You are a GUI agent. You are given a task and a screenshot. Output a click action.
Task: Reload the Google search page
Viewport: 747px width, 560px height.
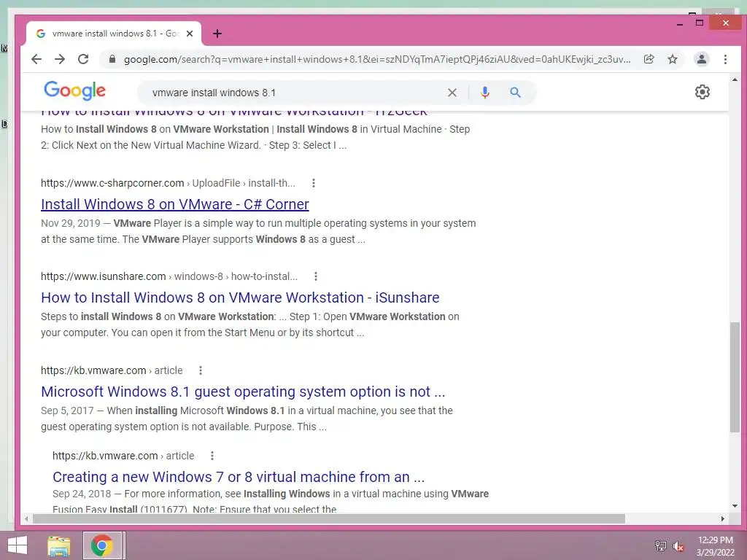(83, 59)
